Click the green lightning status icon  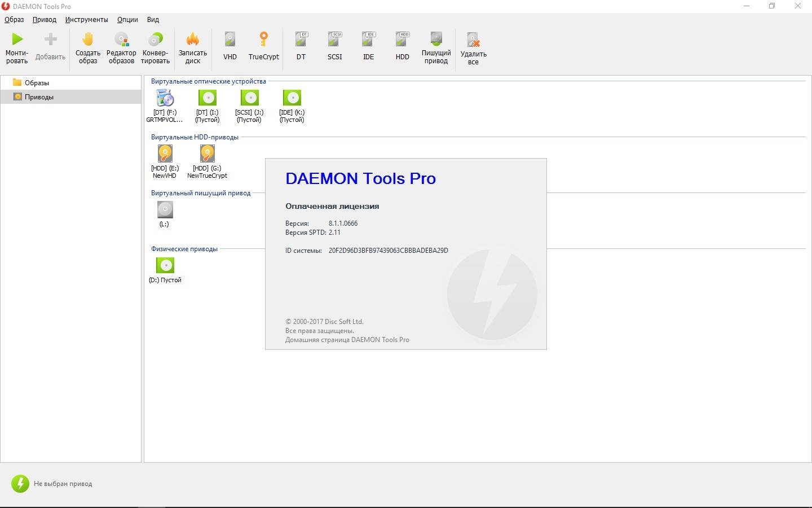tap(20, 483)
